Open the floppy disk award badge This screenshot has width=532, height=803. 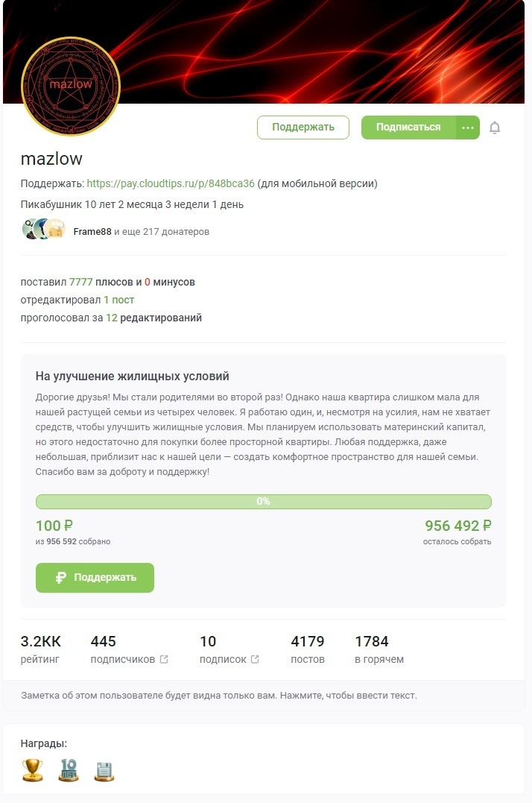104,769
